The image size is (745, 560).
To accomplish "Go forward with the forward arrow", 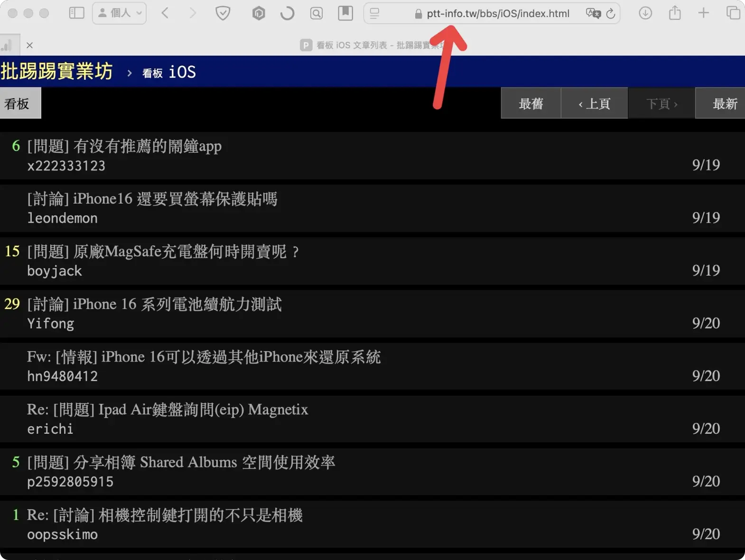I will (x=192, y=13).
